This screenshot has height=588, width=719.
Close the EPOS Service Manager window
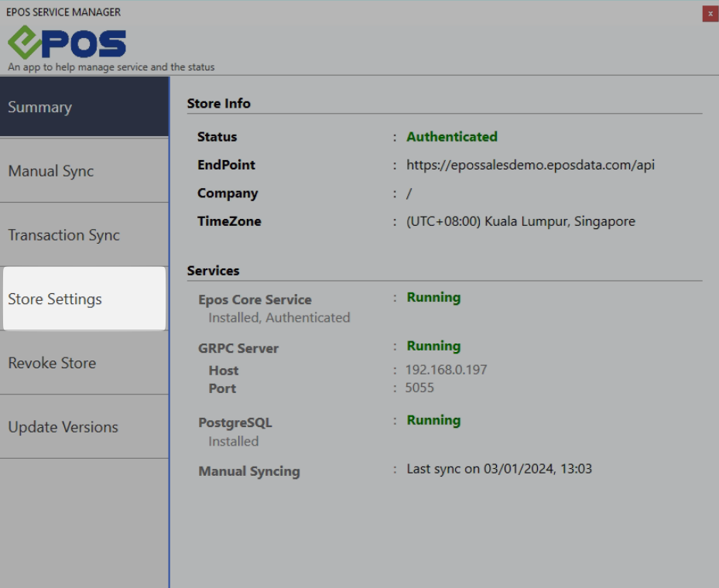(710, 14)
